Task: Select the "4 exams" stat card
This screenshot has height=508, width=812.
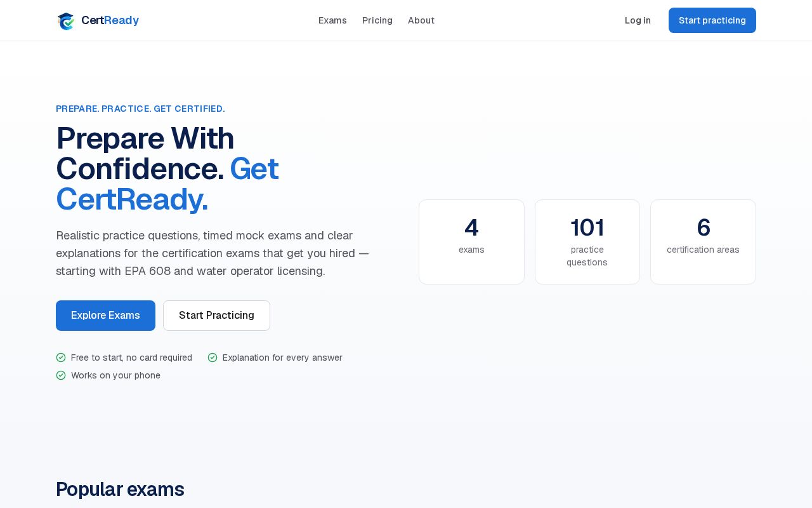Action: [x=471, y=242]
